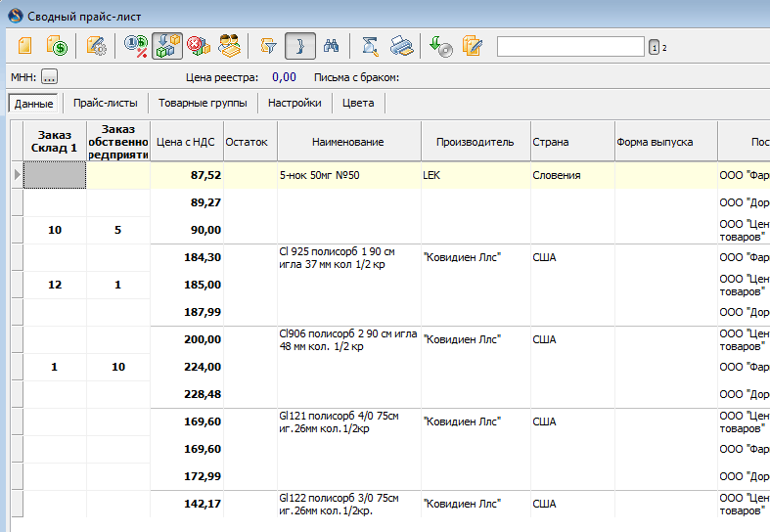Viewport: 770px width, 532px height.
Task: Select the price cell 172,99
Action: coord(187,476)
